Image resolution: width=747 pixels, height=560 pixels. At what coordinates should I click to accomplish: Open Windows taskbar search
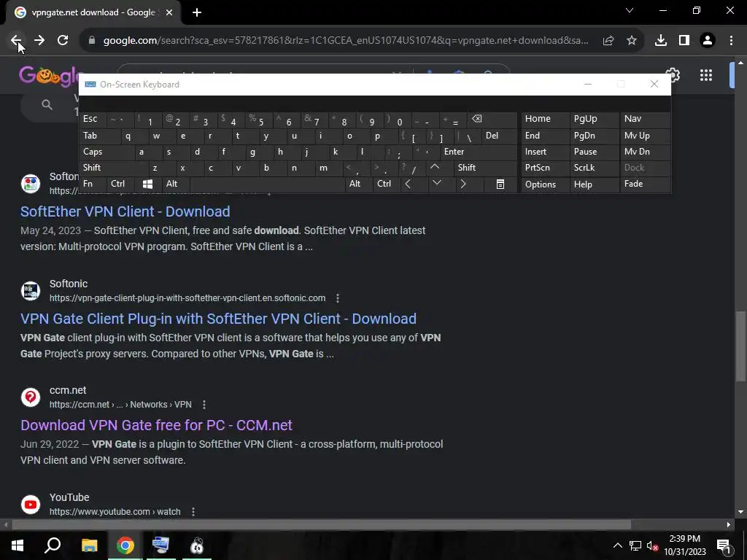click(53, 545)
